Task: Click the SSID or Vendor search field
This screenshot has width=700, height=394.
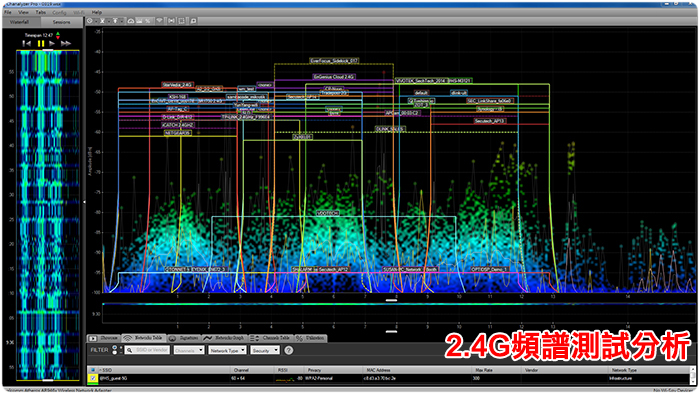Action: coord(147,350)
